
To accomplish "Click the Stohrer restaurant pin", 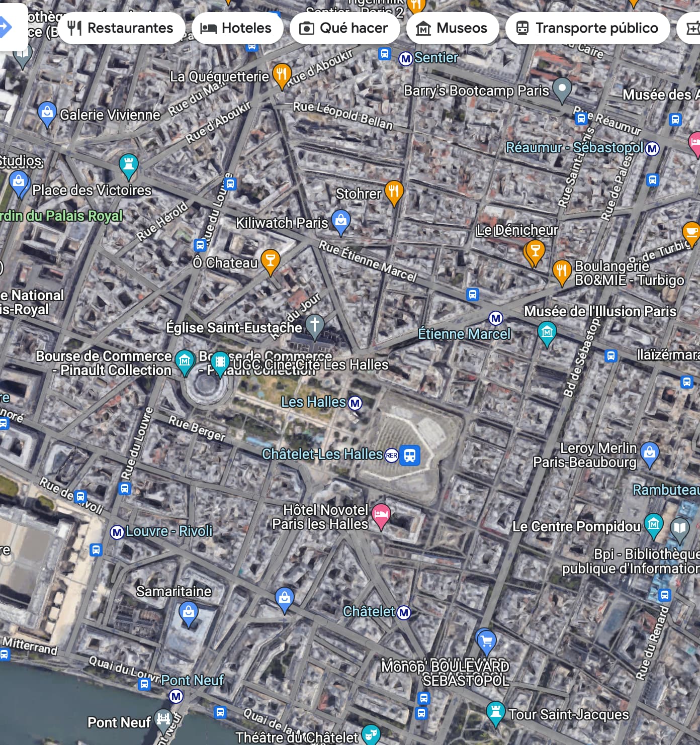I will [x=394, y=192].
